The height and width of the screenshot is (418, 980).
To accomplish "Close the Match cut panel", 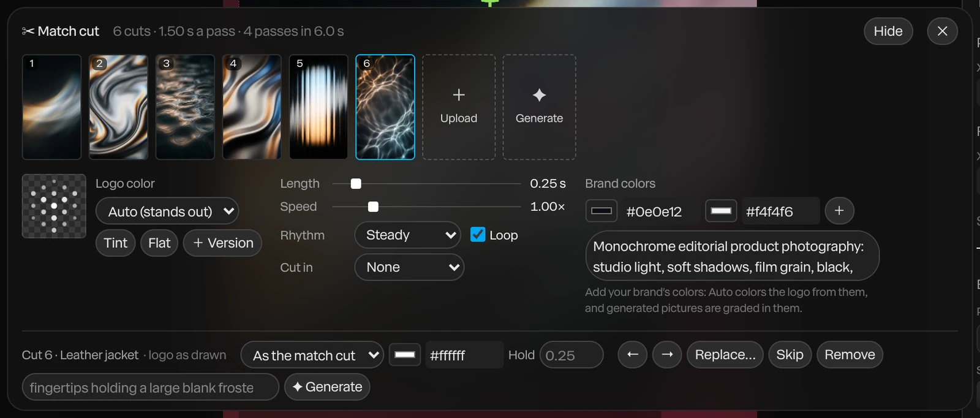I will (942, 31).
